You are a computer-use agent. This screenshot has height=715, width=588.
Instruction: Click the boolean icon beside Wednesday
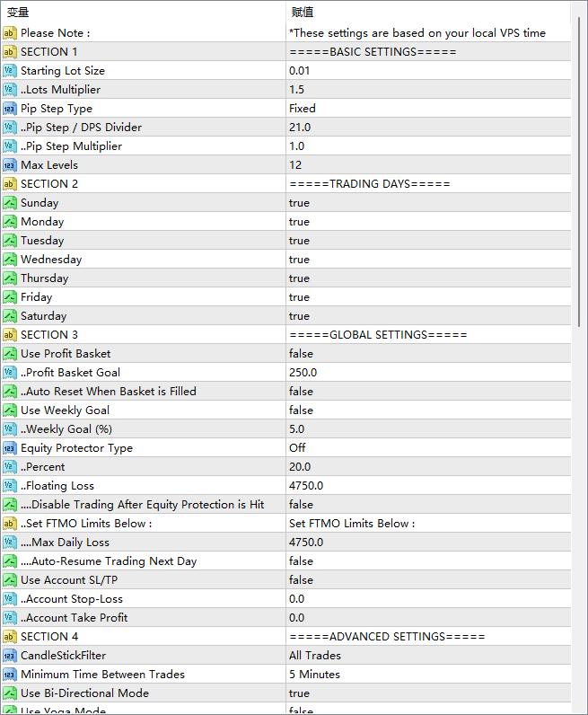[x=10, y=260]
